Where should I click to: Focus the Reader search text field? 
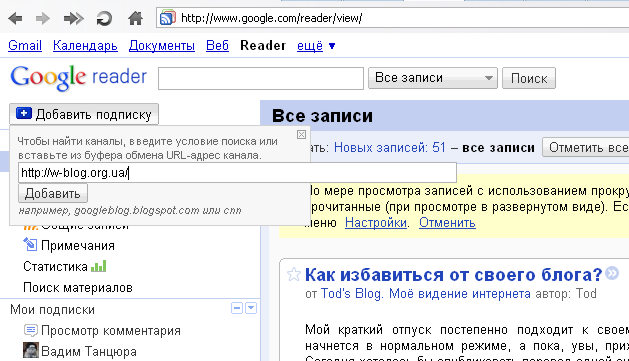click(x=261, y=79)
